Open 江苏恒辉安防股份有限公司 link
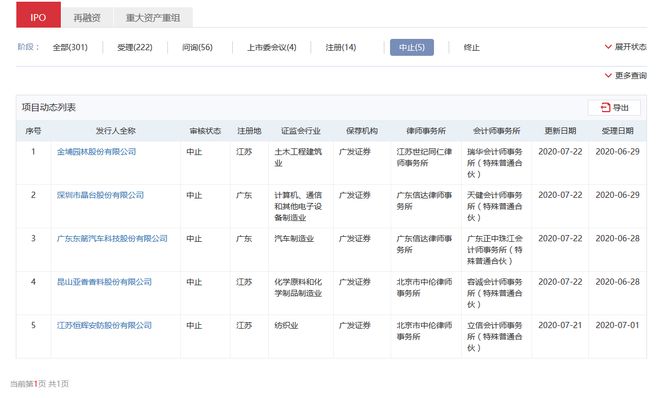660x398 pixels. point(104,325)
